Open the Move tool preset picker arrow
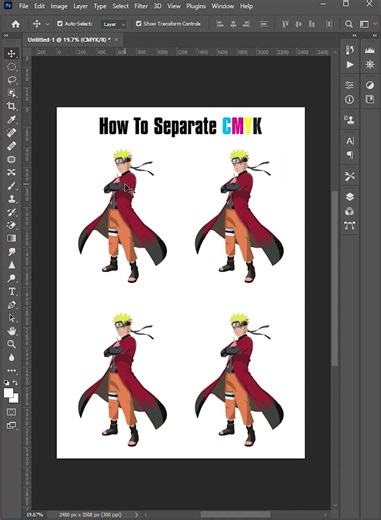 click(47, 24)
